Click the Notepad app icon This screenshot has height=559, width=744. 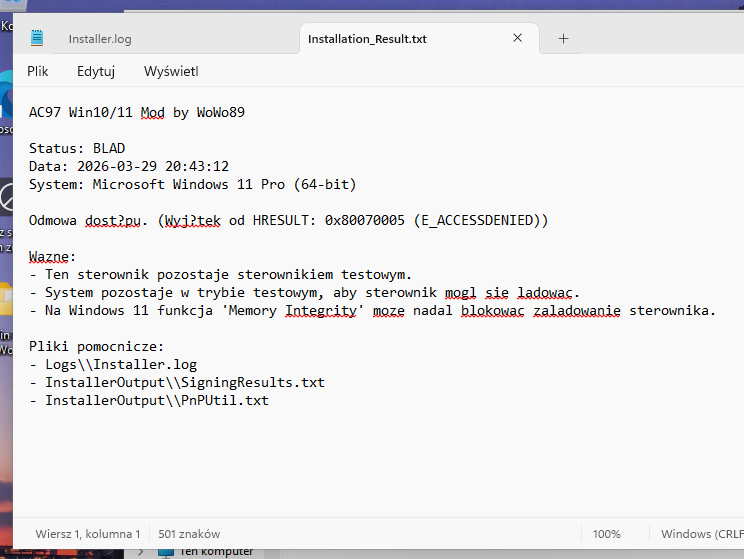coord(37,38)
